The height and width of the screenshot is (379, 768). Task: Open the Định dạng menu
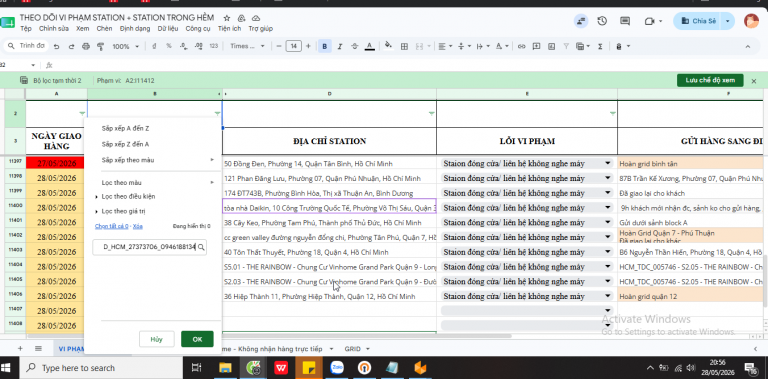click(135, 29)
